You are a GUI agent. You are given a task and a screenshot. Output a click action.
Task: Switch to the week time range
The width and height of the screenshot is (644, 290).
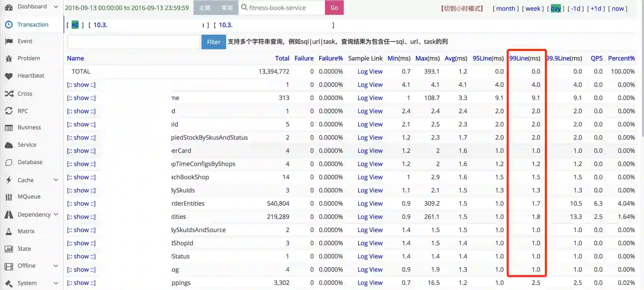pos(533,9)
